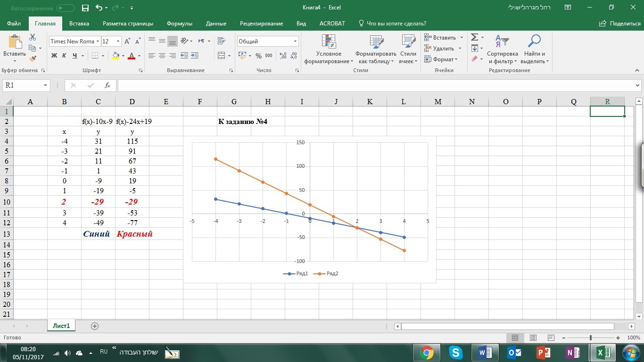Click Find and Select (Найти и выделить)

click(534, 49)
